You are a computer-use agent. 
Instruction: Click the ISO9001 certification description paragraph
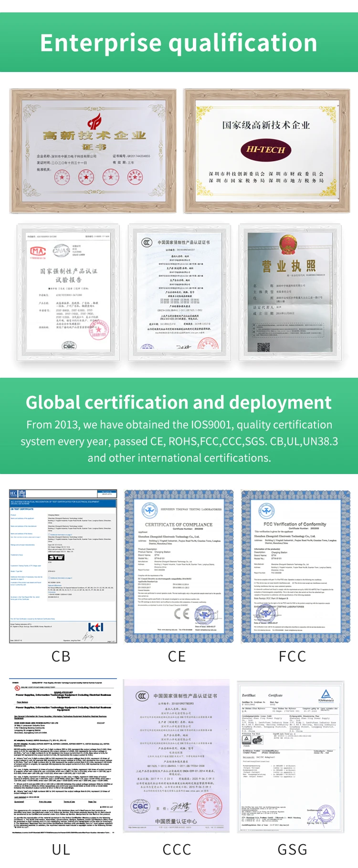pos(179,441)
